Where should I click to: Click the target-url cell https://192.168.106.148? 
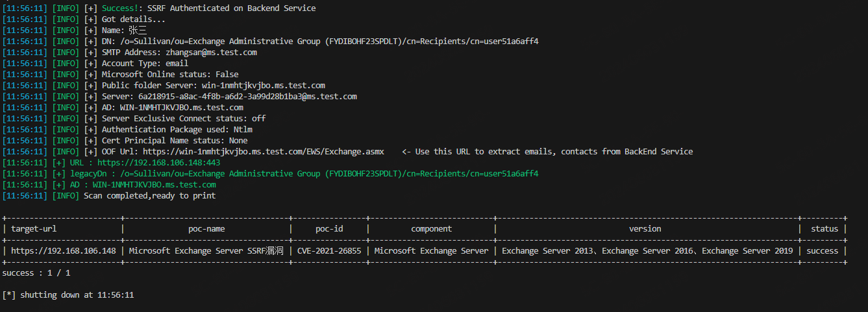(64, 251)
